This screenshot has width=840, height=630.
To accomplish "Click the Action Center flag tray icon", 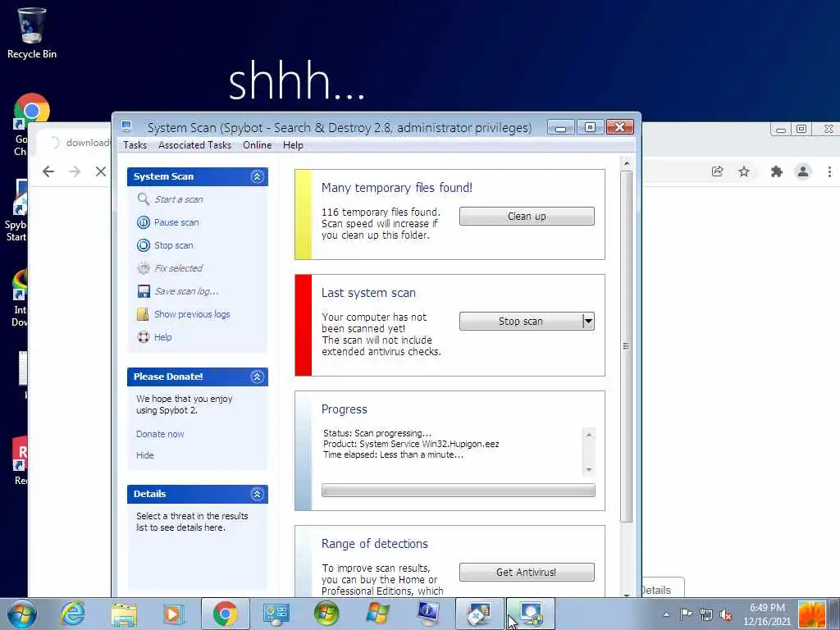I will (687, 614).
